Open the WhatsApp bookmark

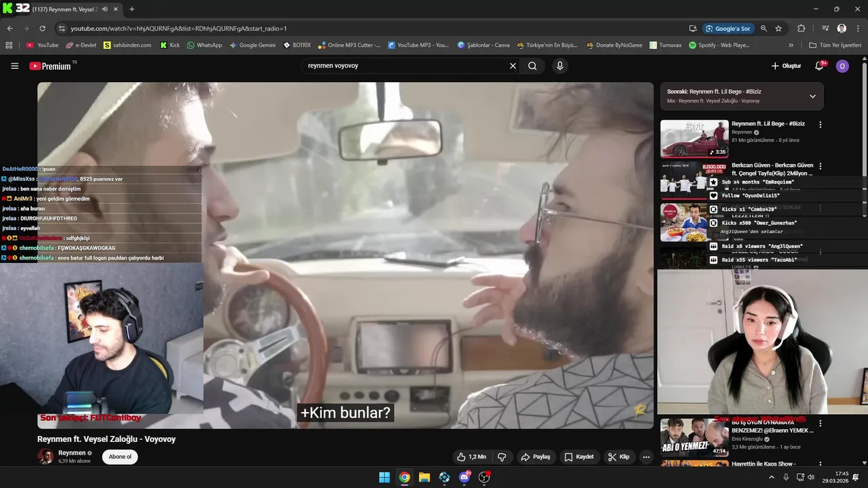tap(204, 45)
